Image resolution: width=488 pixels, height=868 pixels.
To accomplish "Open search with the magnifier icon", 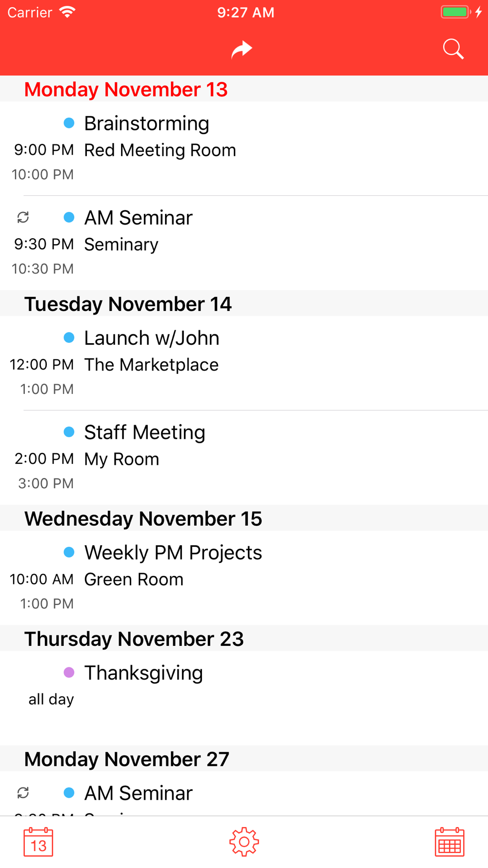I will (453, 49).
